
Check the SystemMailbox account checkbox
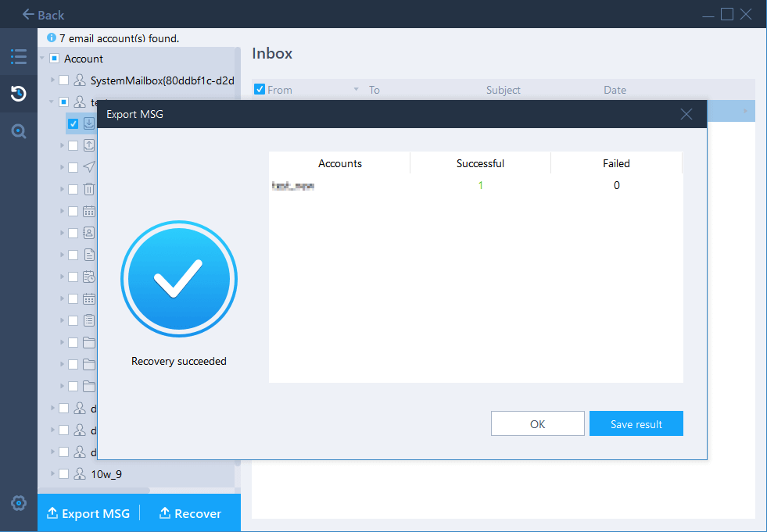click(64, 80)
